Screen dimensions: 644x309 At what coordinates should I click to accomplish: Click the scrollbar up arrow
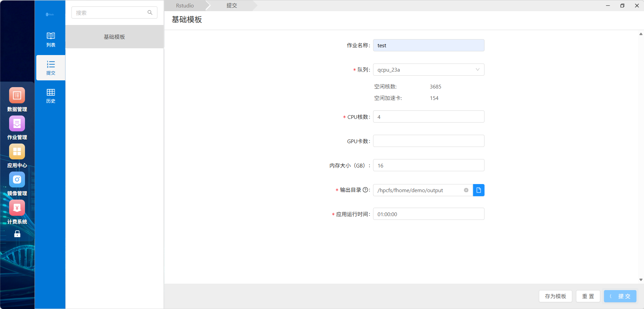pos(641,34)
